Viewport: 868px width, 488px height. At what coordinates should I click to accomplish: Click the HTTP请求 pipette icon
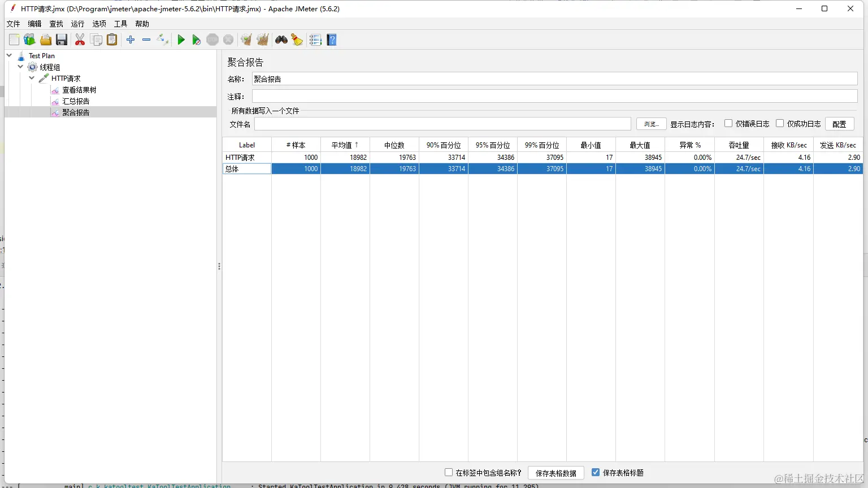point(44,79)
